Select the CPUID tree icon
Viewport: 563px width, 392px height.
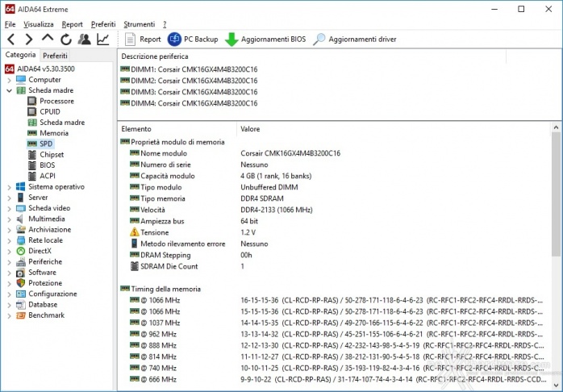[32, 111]
